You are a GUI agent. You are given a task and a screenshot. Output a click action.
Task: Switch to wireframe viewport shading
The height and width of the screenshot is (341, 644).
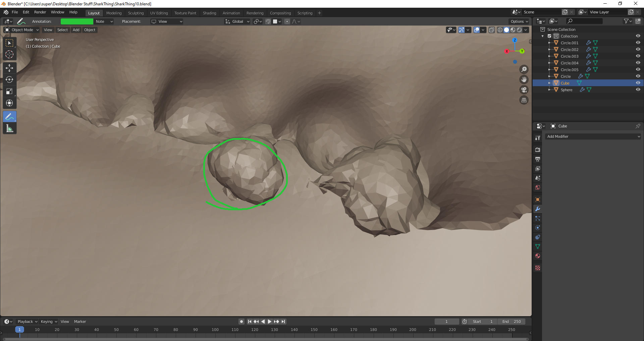click(500, 30)
